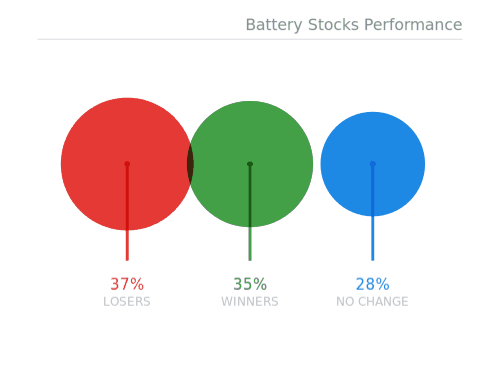Select the red bubble center dot
500x375 pixels.
point(127,164)
